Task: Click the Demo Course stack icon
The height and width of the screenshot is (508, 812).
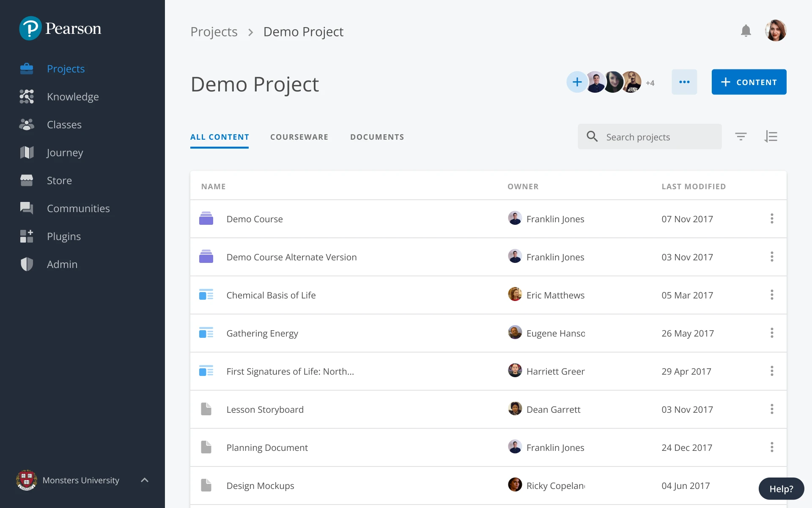Action: pyautogui.click(x=206, y=218)
